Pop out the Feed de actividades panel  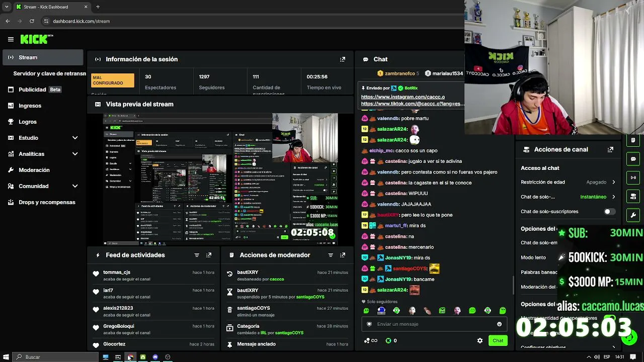[209, 255]
